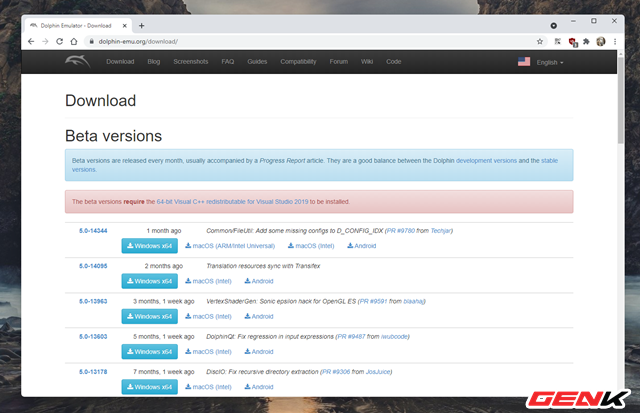Open version 5.0-14095 link
Screen dimensions: 640x413
pyautogui.click(x=93, y=266)
